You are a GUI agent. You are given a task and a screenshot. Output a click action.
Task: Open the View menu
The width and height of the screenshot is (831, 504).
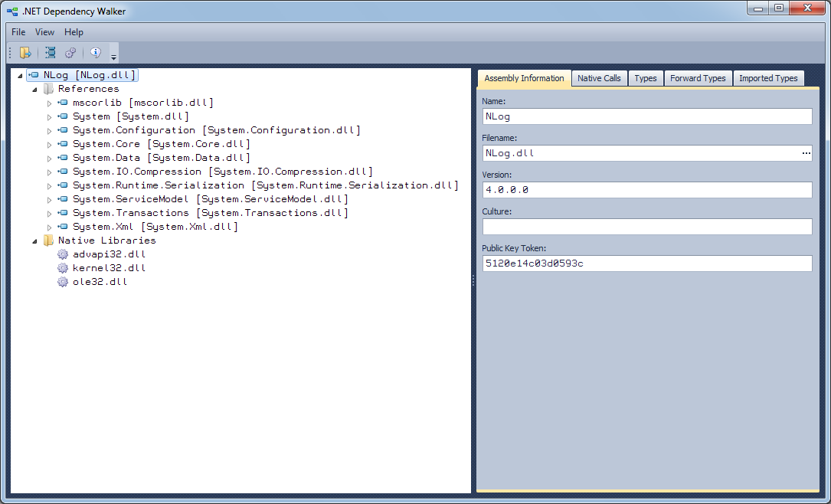tap(44, 32)
